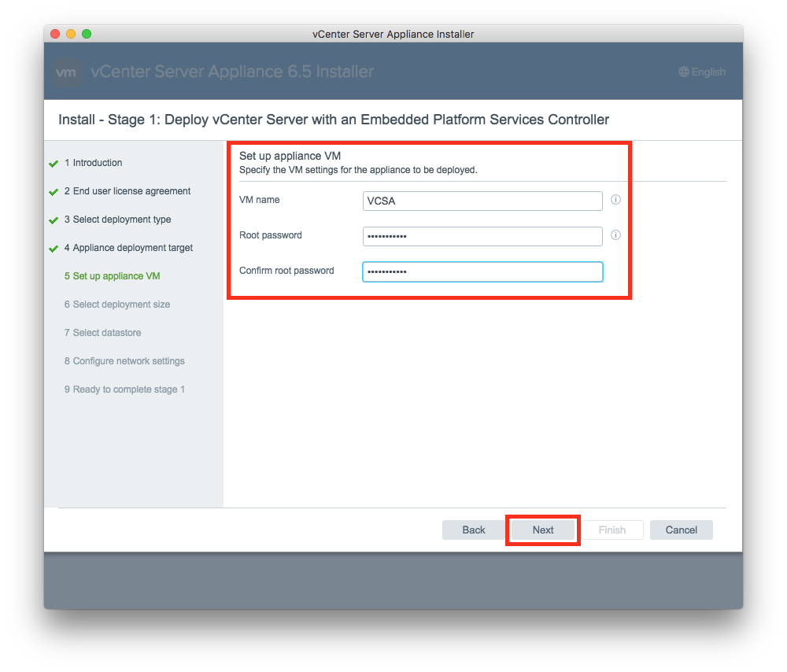Screen dimensions: 787x672
Task: Click the globe language icon
Action: point(684,72)
